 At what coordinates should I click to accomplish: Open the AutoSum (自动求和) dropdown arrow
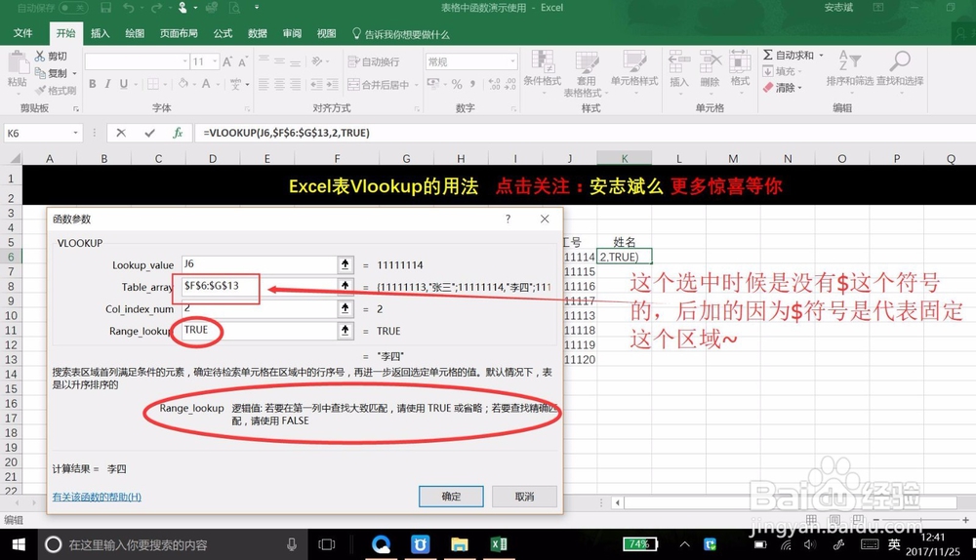click(x=821, y=56)
